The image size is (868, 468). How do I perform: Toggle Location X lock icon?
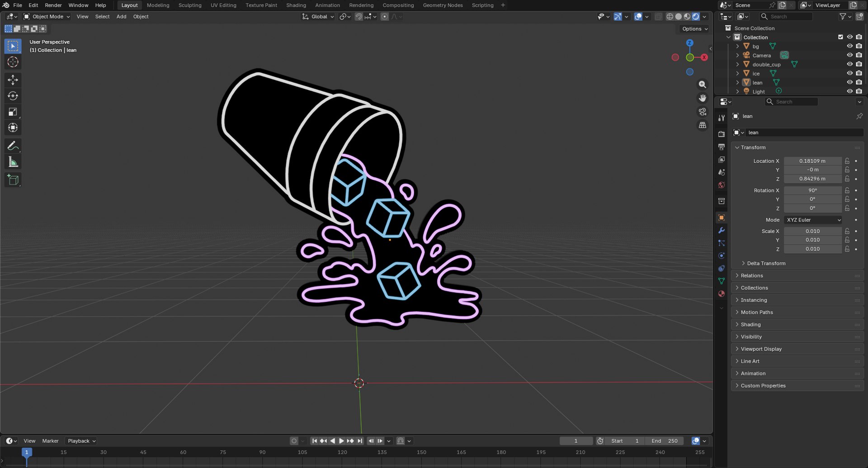pos(847,161)
